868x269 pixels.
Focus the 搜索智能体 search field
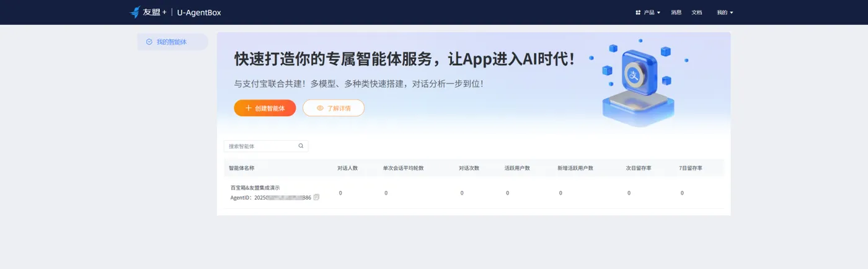pyautogui.click(x=266, y=146)
